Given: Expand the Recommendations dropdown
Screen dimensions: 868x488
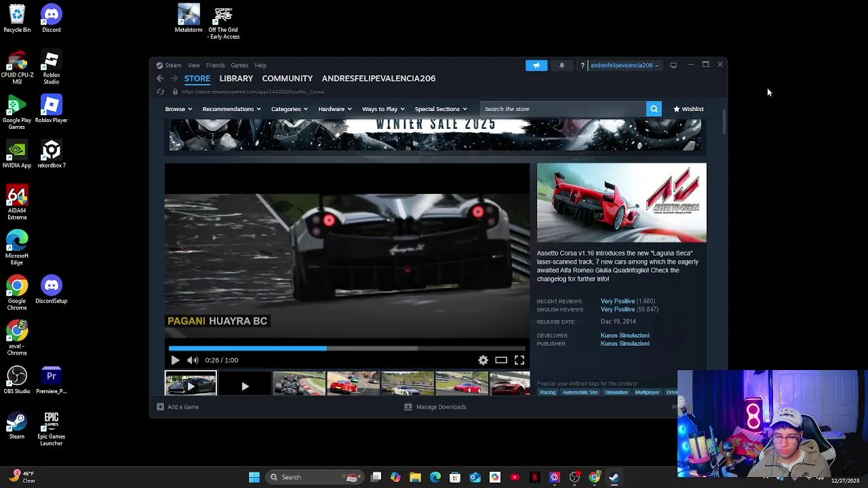Looking at the screenshot, I should pyautogui.click(x=231, y=109).
